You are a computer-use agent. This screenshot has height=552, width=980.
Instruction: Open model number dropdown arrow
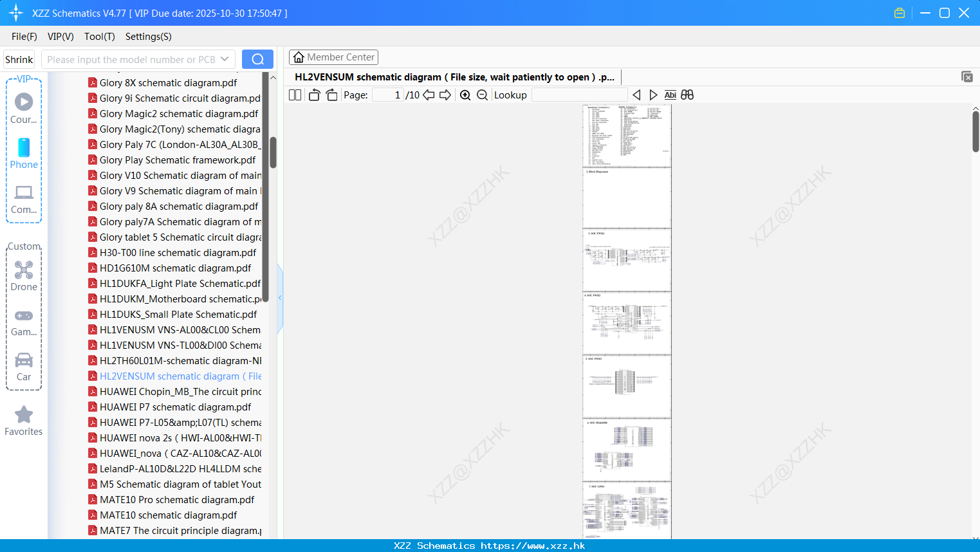225,59
